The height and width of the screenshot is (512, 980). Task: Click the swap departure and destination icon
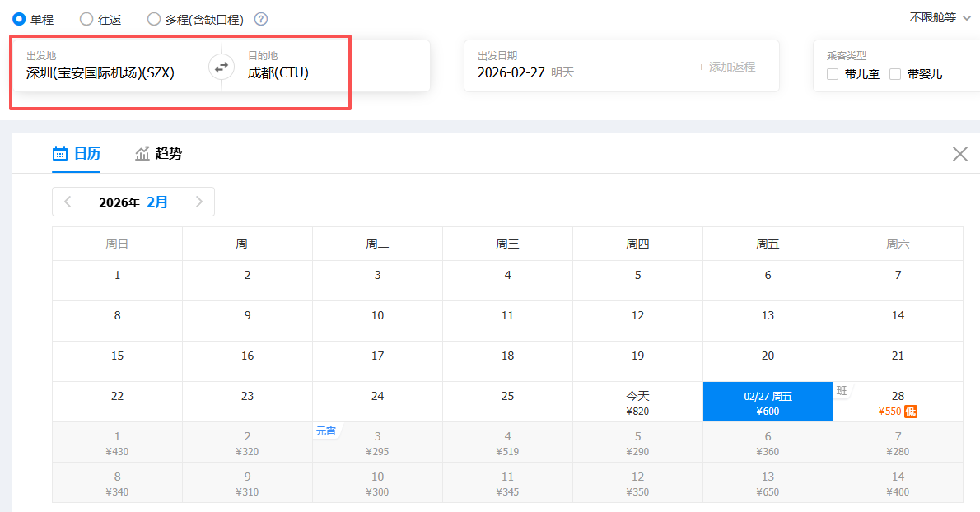[221, 67]
